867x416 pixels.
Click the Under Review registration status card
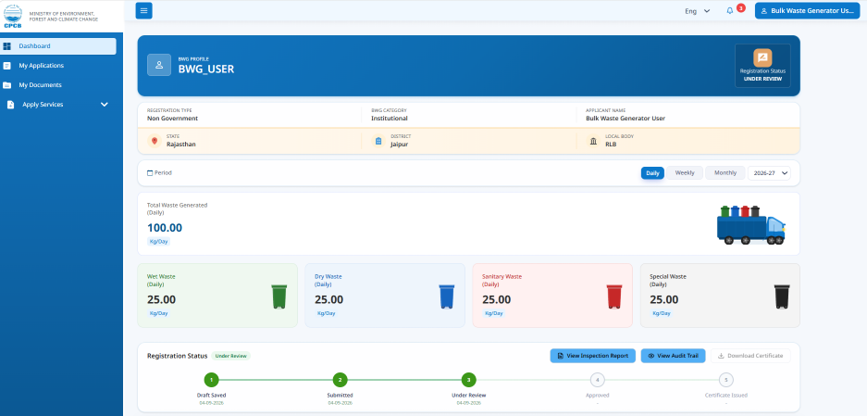(x=762, y=66)
